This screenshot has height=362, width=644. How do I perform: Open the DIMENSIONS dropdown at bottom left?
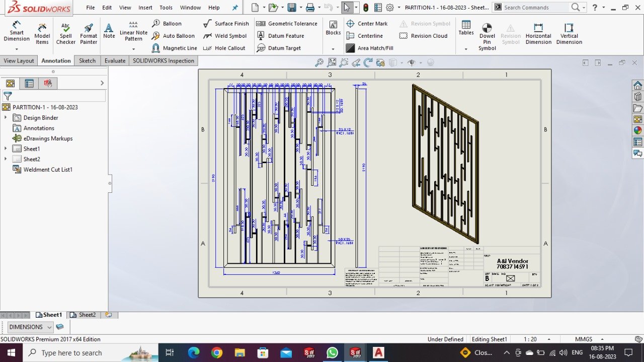click(50, 327)
